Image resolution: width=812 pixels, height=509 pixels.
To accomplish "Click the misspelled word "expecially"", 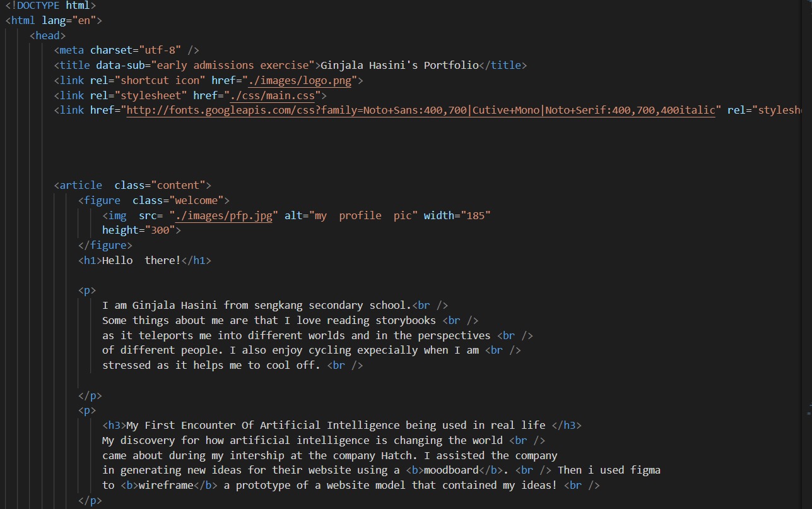I will click(x=387, y=350).
